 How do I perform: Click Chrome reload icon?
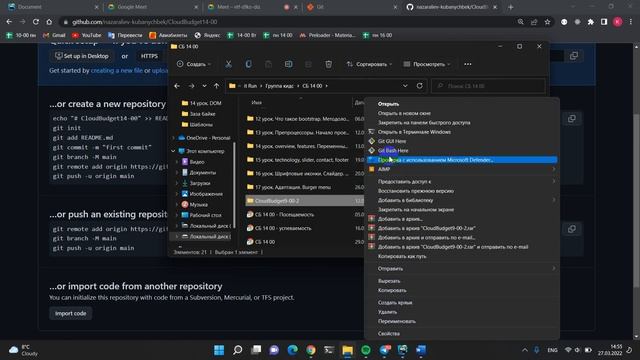coord(36,22)
